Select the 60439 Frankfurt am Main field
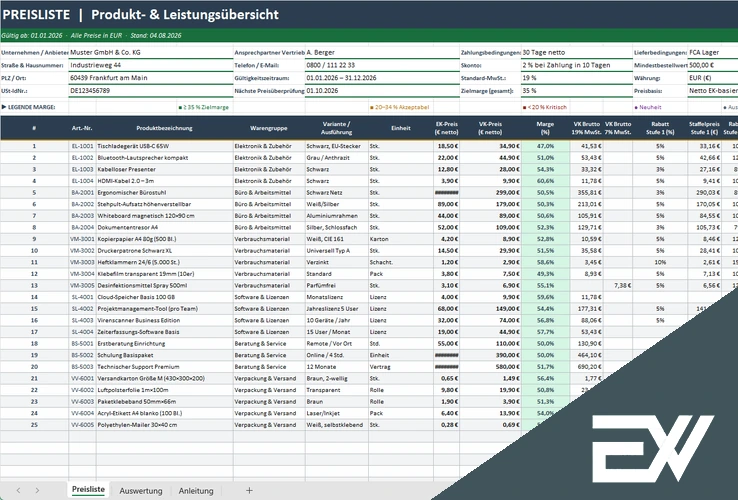 151,78
